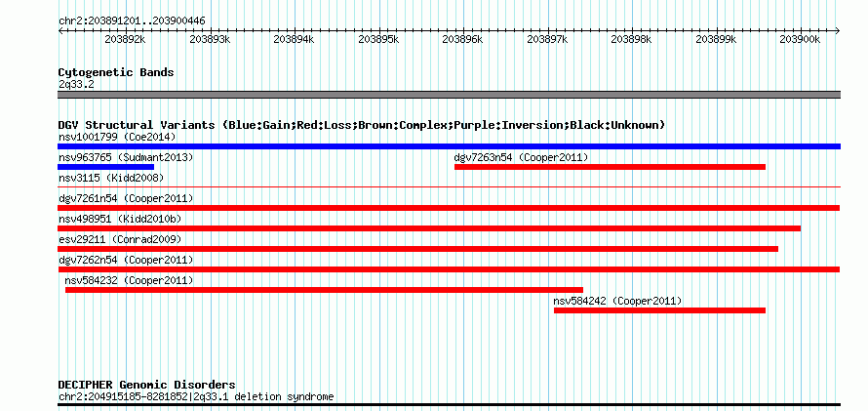Screen dimensions: 868x411
Task: Click the red dgv7262n54 variant bar
Action: coord(449,269)
